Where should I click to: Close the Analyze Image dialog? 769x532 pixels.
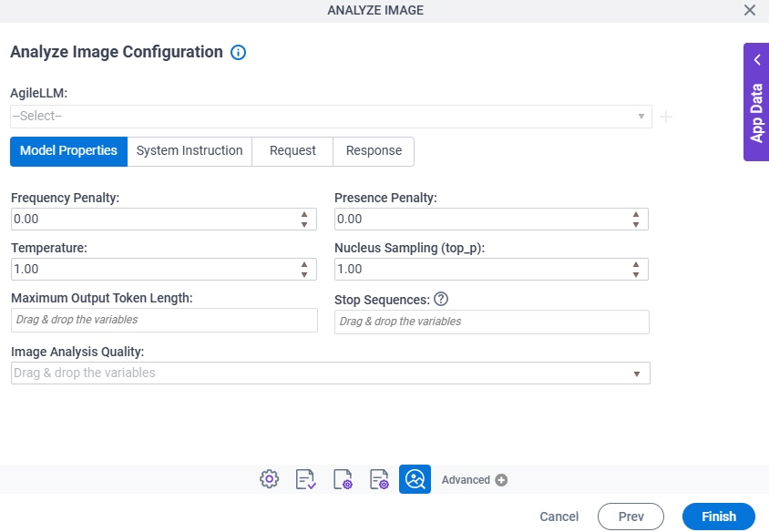(x=749, y=10)
